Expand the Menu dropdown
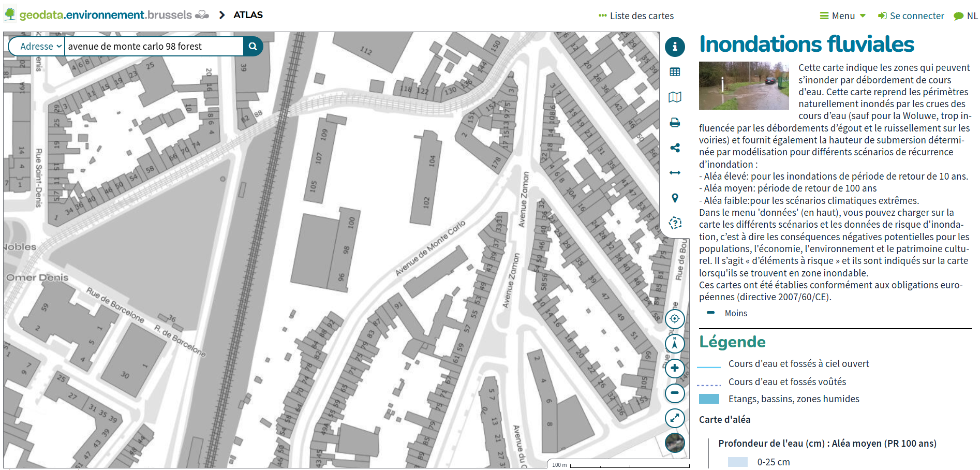 pyautogui.click(x=843, y=16)
